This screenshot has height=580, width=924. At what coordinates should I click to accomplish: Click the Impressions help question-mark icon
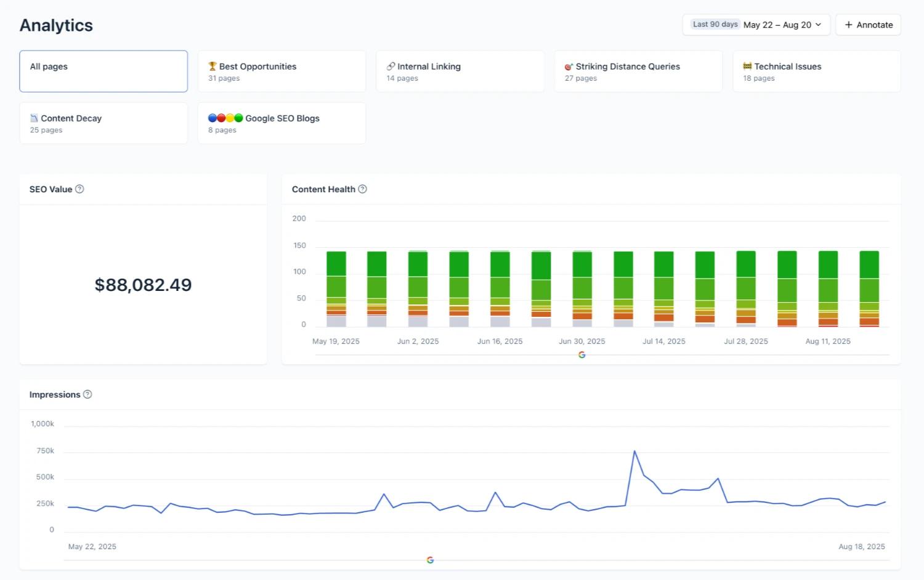point(87,394)
